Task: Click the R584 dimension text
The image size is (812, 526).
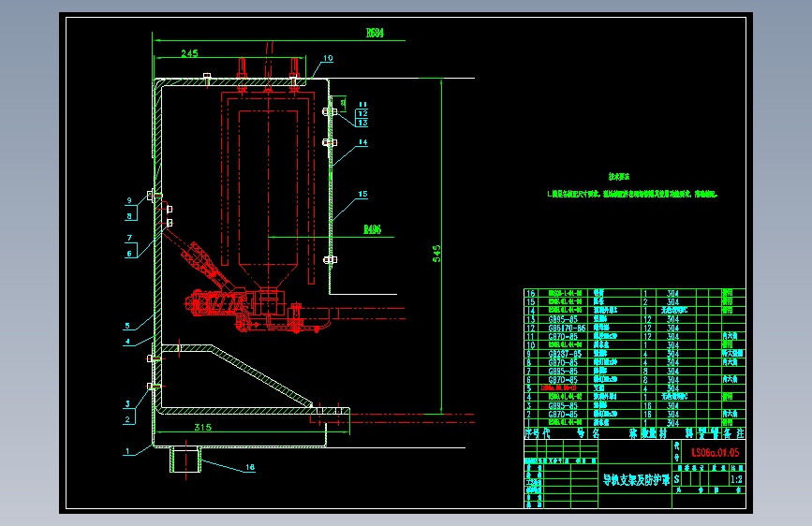Action: (375, 33)
